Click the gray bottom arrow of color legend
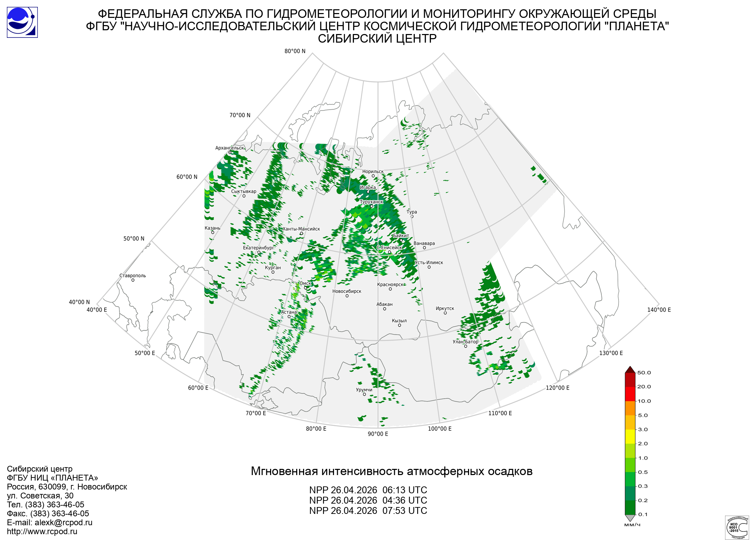The image size is (756, 550). pyautogui.click(x=630, y=518)
